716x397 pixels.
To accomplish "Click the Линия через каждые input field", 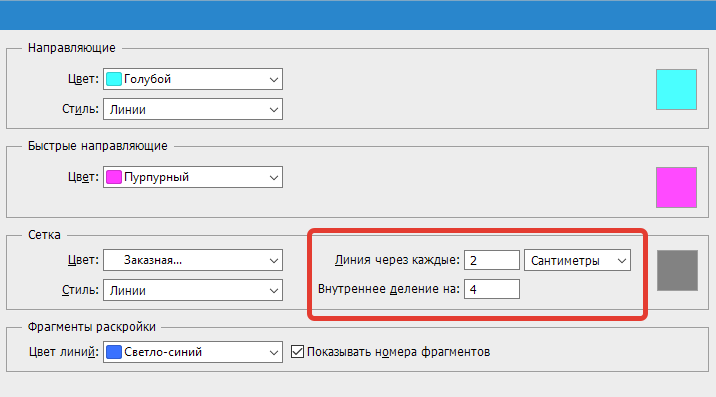I will click(492, 260).
